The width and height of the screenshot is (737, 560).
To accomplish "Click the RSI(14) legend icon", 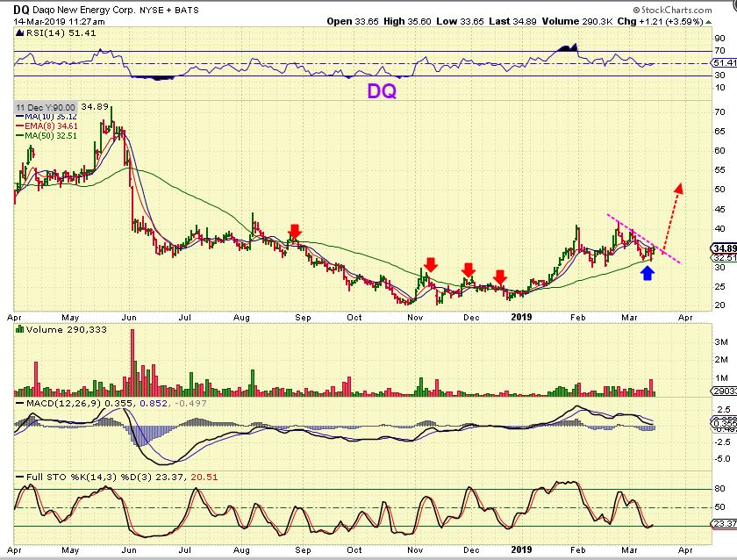I will coord(19,32).
